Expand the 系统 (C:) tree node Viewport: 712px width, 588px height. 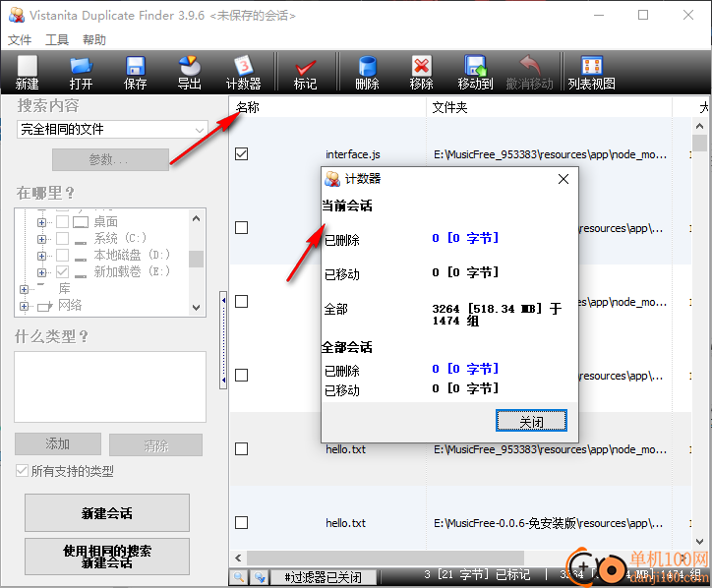(41, 239)
